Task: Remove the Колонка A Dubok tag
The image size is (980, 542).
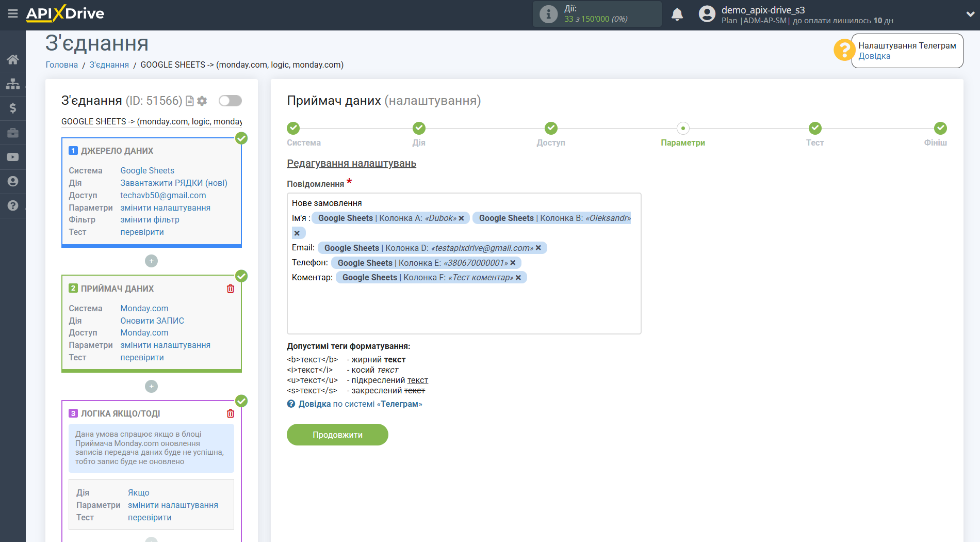Action: click(x=461, y=218)
